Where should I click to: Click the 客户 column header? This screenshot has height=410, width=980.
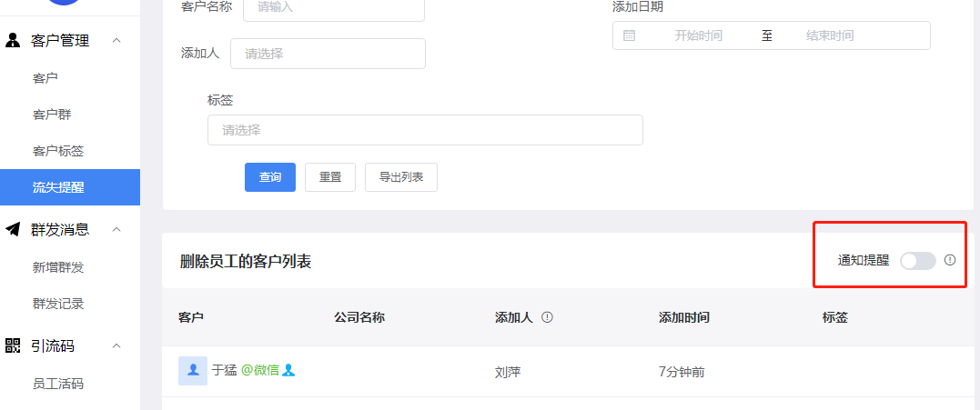point(190,317)
